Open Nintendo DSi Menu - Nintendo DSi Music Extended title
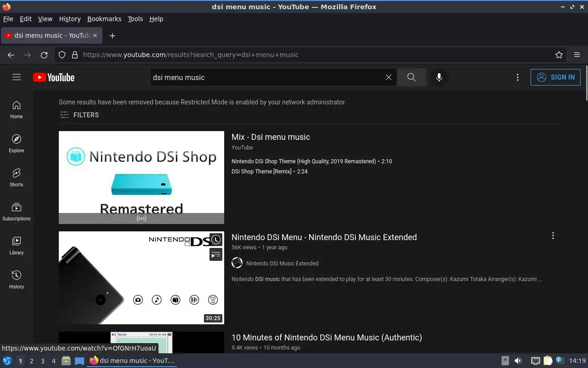Screen dimensions: 588x368 324,237
